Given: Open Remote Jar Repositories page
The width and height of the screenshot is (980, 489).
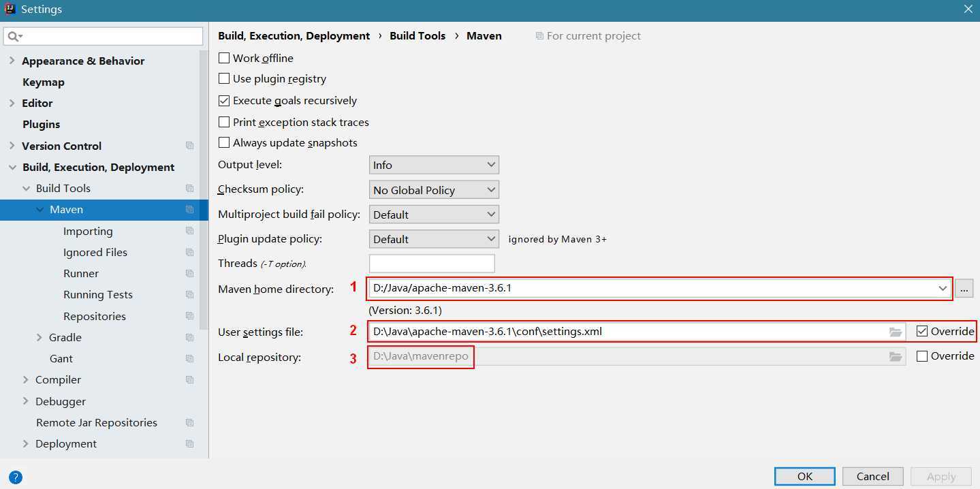Looking at the screenshot, I should [x=97, y=422].
